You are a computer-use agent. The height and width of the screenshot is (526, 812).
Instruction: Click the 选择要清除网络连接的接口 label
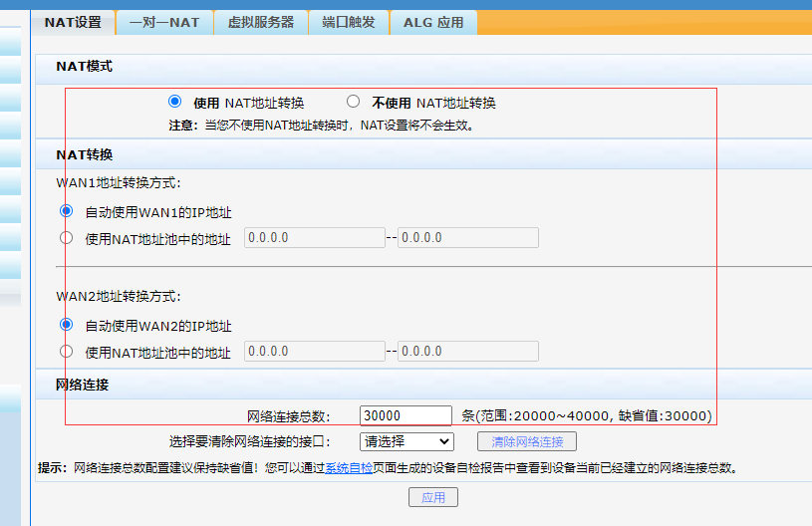(250, 441)
